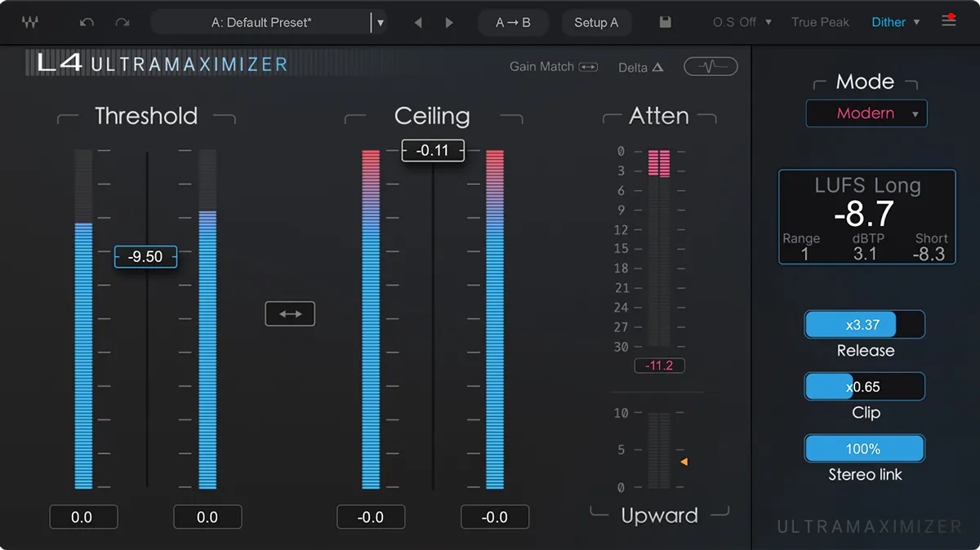Click the undo arrow icon
Image resolution: width=980 pixels, height=550 pixels.
[87, 20]
